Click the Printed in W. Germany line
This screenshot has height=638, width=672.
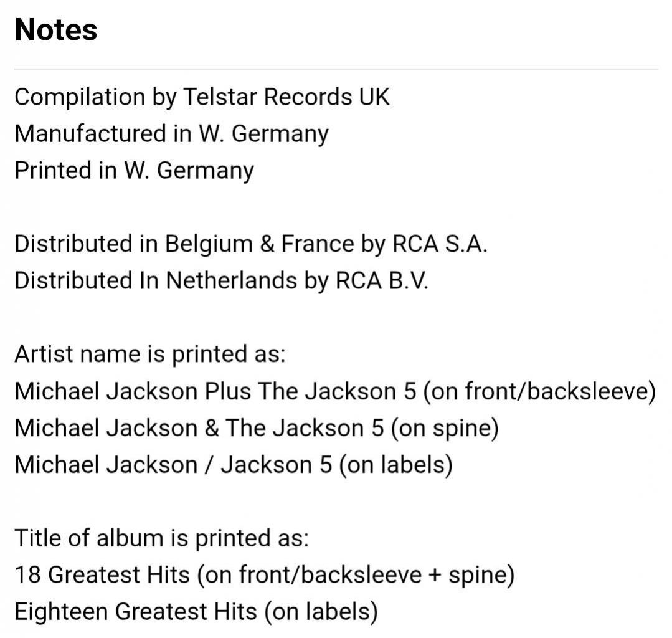(134, 171)
